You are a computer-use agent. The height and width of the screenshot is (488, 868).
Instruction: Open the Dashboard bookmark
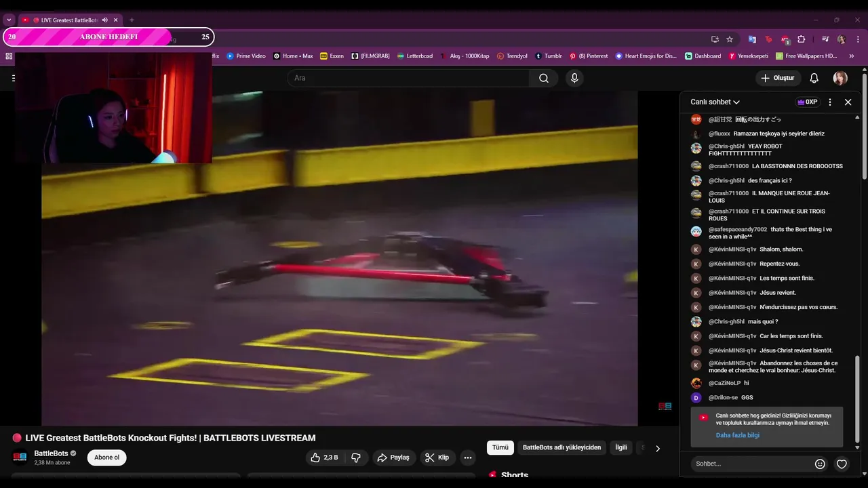[x=703, y=56]
